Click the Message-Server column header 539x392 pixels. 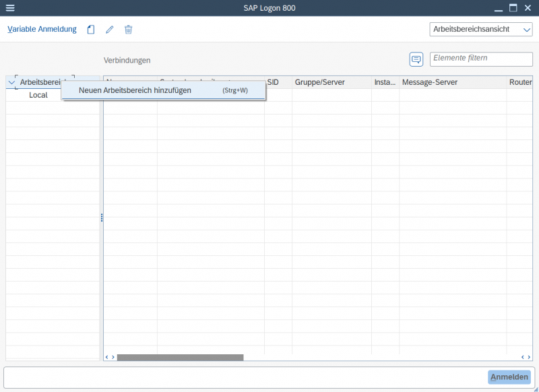pos(453,82)
